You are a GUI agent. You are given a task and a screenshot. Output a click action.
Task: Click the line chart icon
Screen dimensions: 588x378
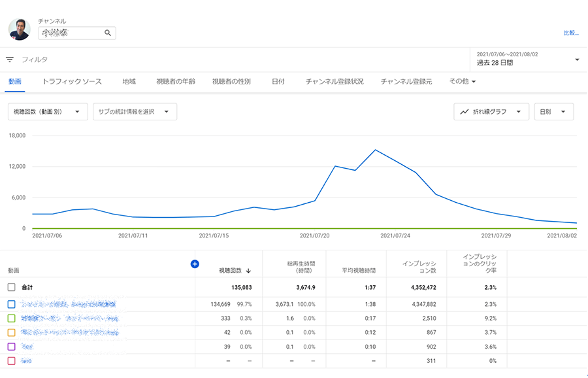[464, 112]
